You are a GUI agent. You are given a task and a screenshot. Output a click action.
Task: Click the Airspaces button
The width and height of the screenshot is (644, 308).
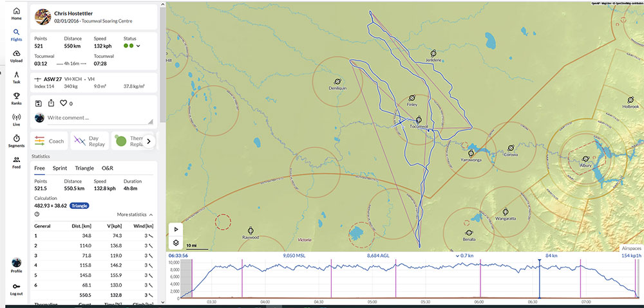(x=630, y=249)
